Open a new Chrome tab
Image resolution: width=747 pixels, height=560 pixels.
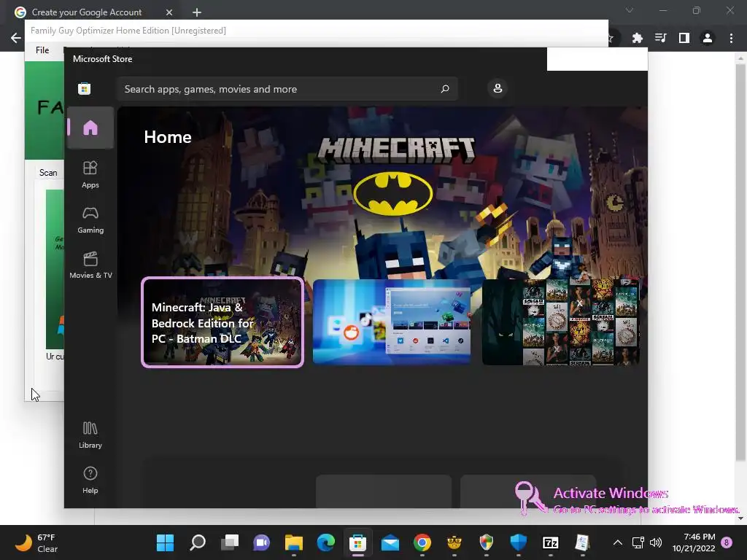(x=197, y=12)
